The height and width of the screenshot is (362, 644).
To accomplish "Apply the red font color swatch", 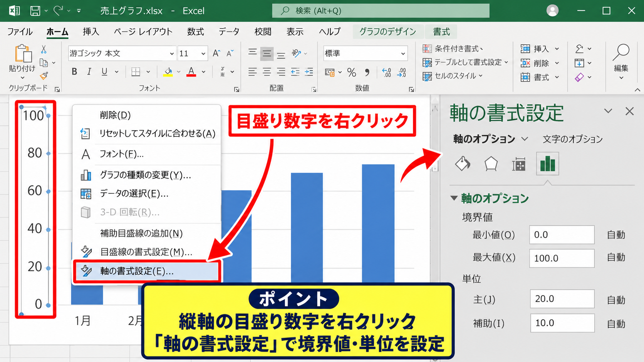I will pyautogui.click(x=191, y=72).
